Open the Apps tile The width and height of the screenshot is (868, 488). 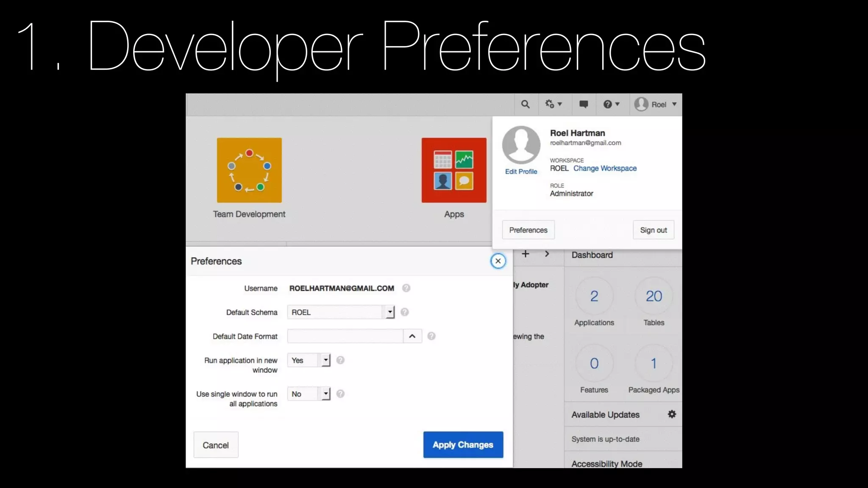tap(454, 170)
